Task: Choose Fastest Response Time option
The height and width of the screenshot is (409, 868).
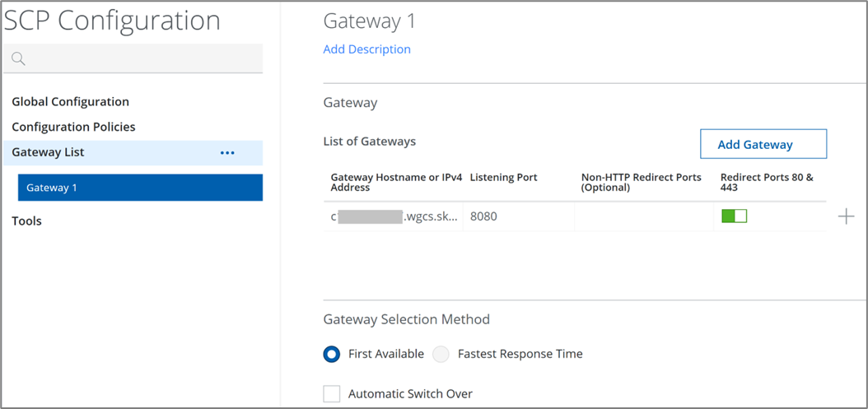Action: tap(442, 354)
